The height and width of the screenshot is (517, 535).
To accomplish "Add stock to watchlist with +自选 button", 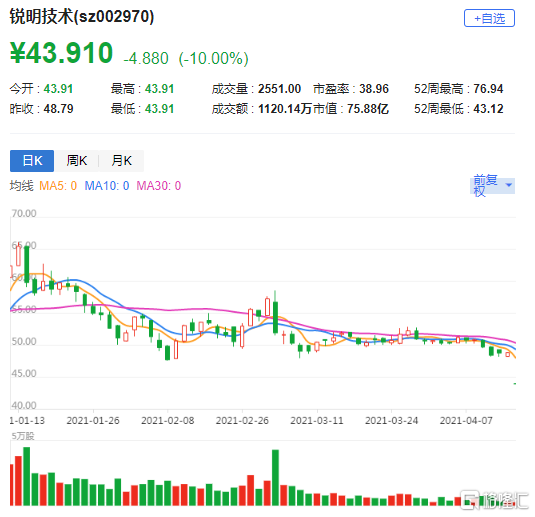I will [489, 18].
